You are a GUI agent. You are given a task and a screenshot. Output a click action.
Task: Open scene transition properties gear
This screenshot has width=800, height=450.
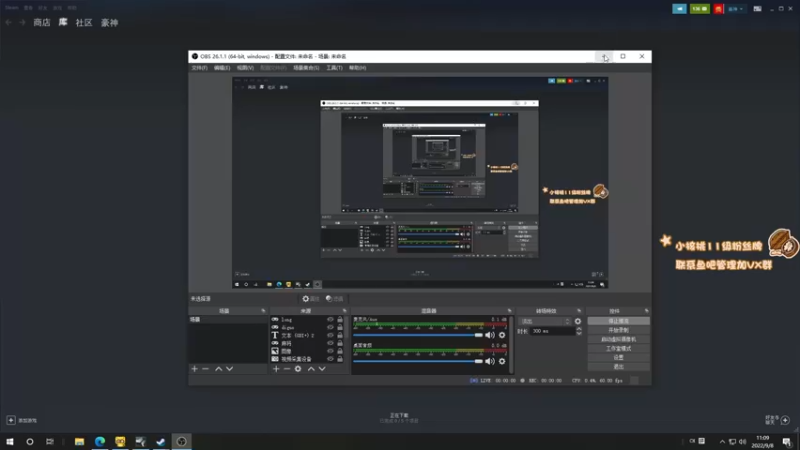(x=578, y=321)
